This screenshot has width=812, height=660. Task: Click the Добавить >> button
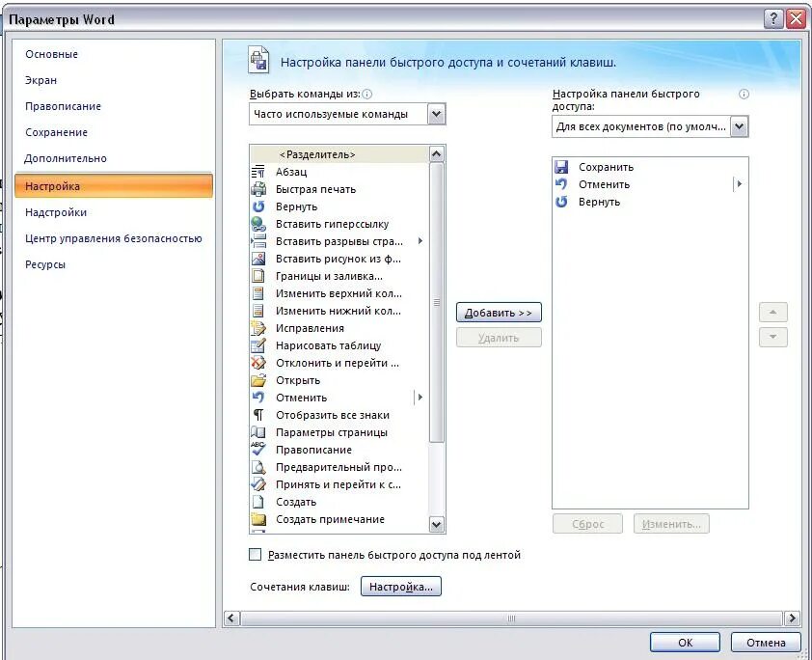(x=499, y=313)
